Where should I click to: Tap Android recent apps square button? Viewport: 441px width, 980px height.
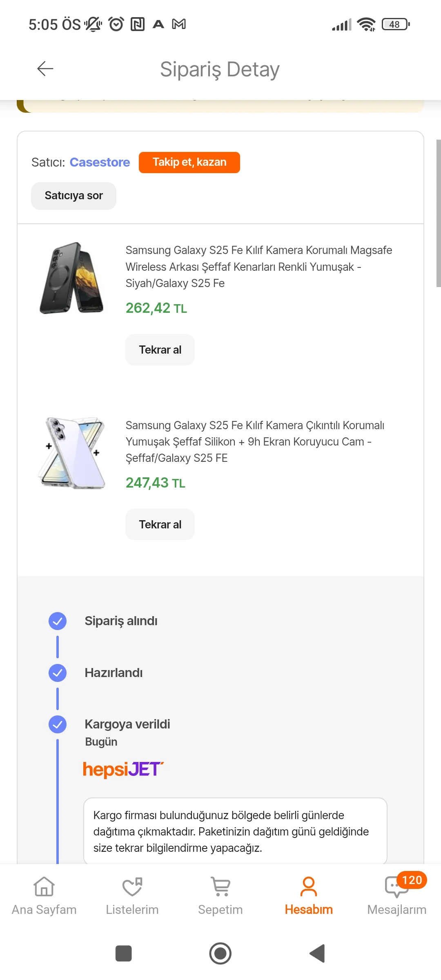click(x=124, y=953)
